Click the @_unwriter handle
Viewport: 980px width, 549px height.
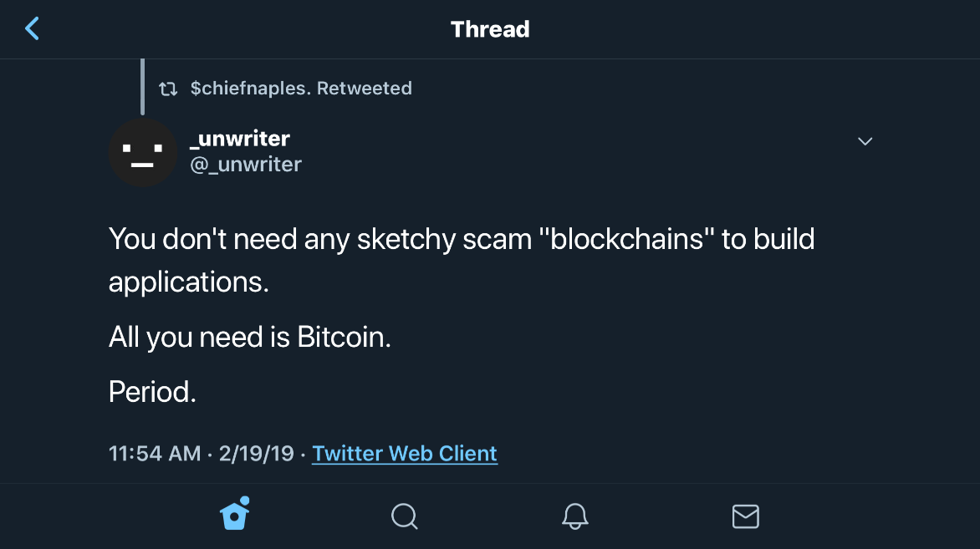coord(246,164)
